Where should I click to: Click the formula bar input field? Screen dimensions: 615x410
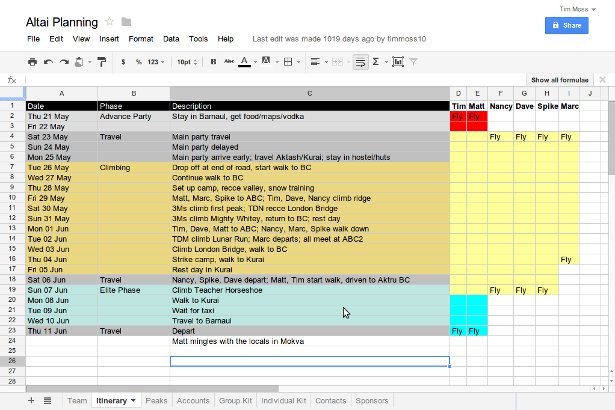pos(275,80)
